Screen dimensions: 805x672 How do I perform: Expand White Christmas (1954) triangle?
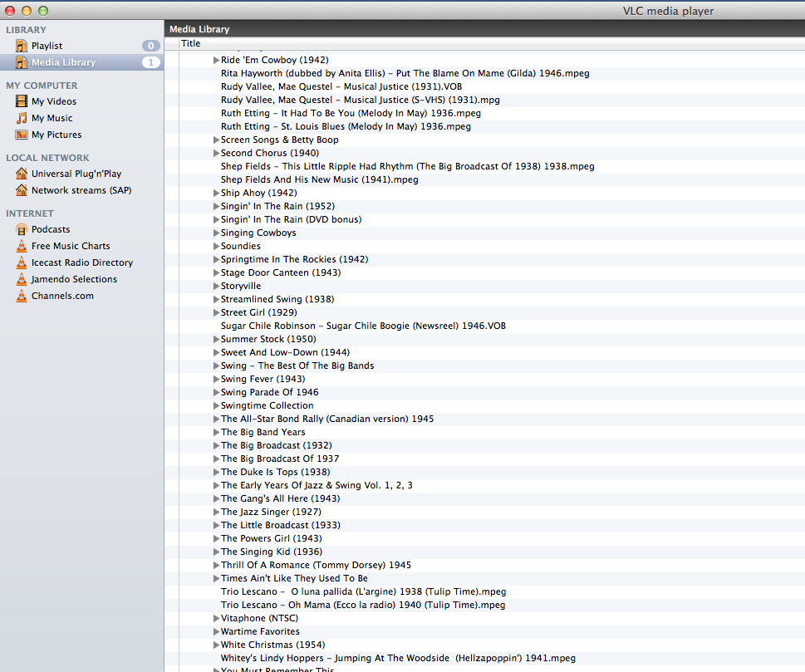(x=216, y=645)
